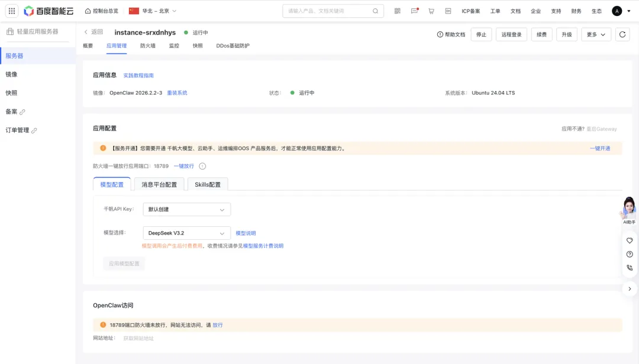This screenshot has height=364, width=639.
Task: Switch to the 监控 tab
Action: click(174, 45)
